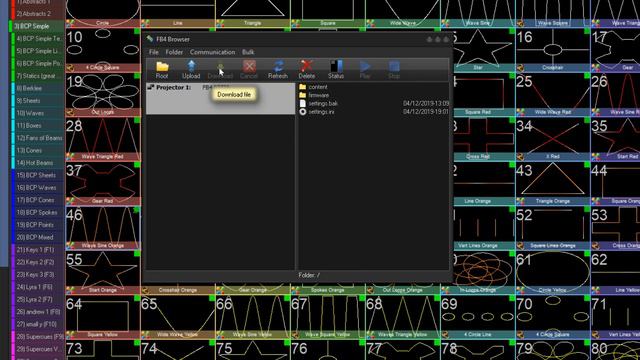This screenshot has width=640, height=360.
Task: Trigger cue 61 Circle Yellow
Action: click(553, 272)
